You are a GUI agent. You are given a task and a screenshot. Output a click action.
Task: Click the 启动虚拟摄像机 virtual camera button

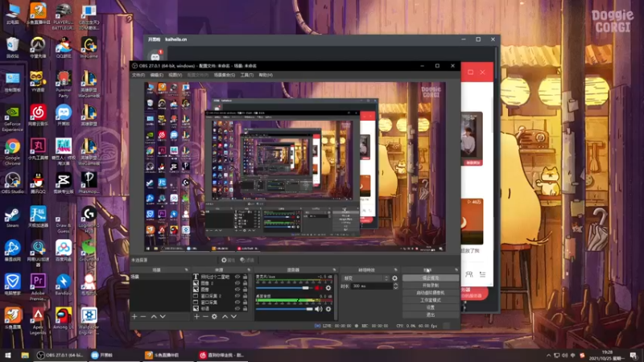(x=431, y=293)
